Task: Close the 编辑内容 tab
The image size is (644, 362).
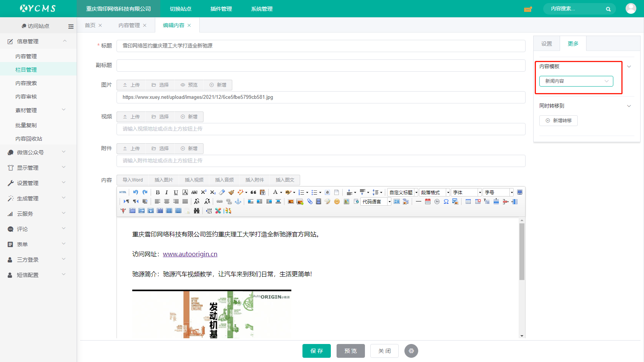Action: [189, 25]
